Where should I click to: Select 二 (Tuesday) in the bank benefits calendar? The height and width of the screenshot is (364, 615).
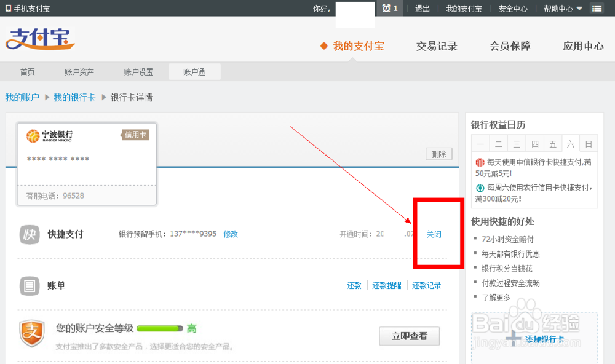[x=499, y=144]
